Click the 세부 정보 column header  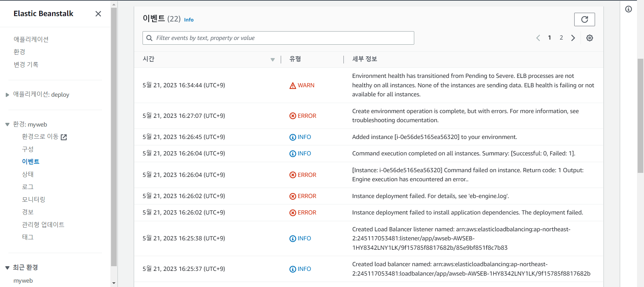365,59
